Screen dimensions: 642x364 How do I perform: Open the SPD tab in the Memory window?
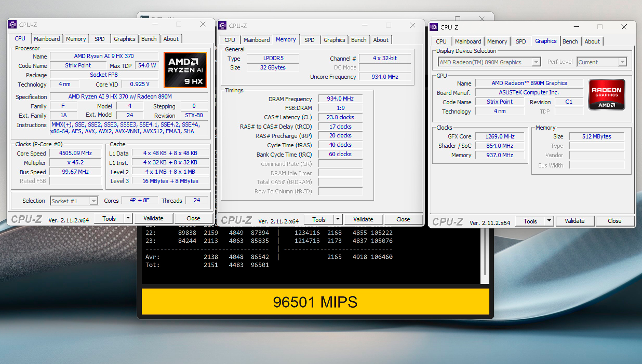pos(309,40)
